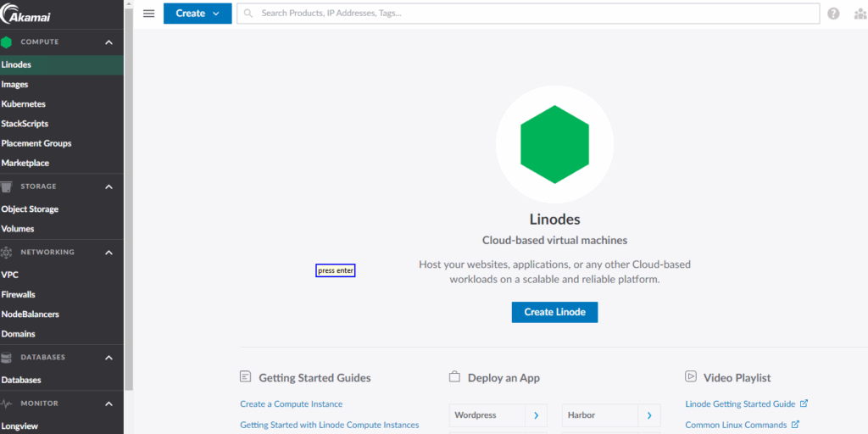
Task: Open Object Storage in the sidebar
Action: (30, 209)
